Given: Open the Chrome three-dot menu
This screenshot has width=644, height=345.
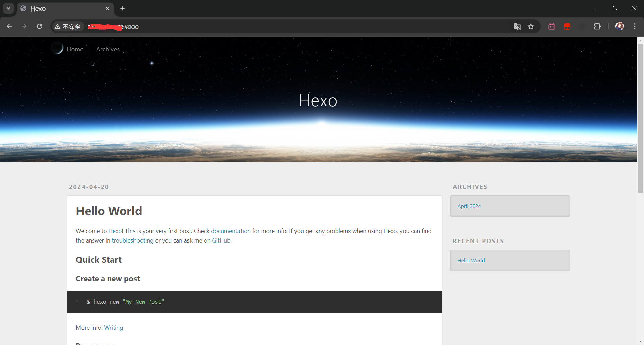Looking at the screenshot, I should click(635, 26).
